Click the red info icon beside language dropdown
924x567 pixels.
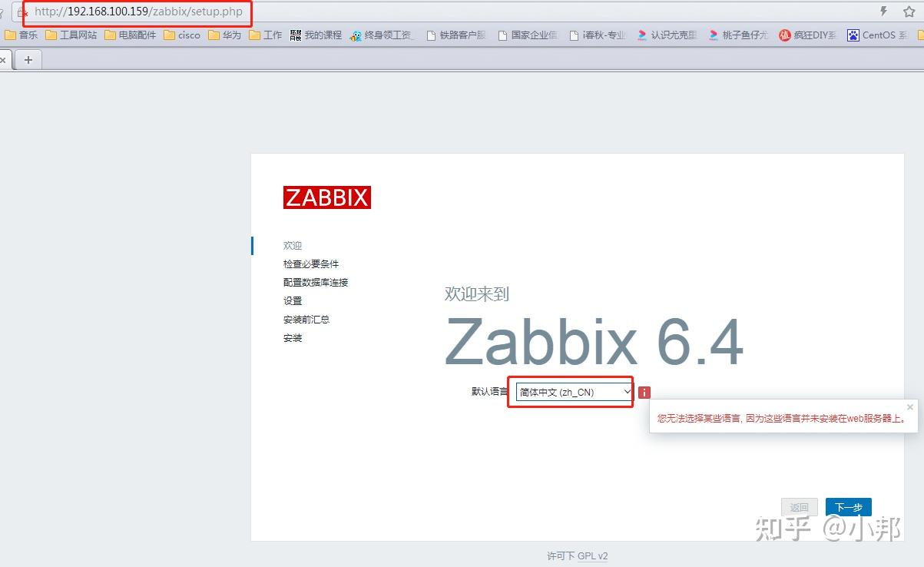(644, 393)
